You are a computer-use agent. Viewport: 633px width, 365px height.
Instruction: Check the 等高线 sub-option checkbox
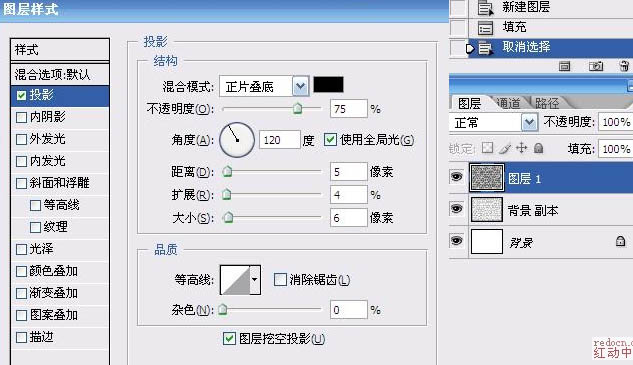36,206
